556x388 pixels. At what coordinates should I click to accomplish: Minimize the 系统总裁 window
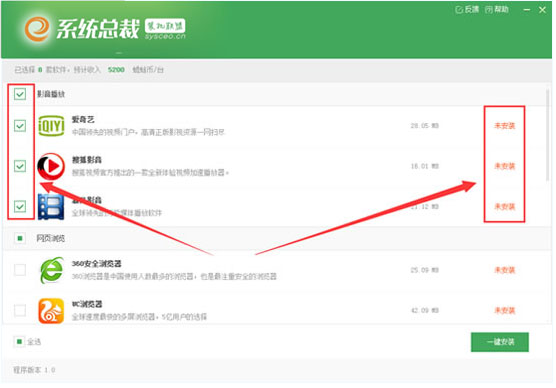[527, 10]
